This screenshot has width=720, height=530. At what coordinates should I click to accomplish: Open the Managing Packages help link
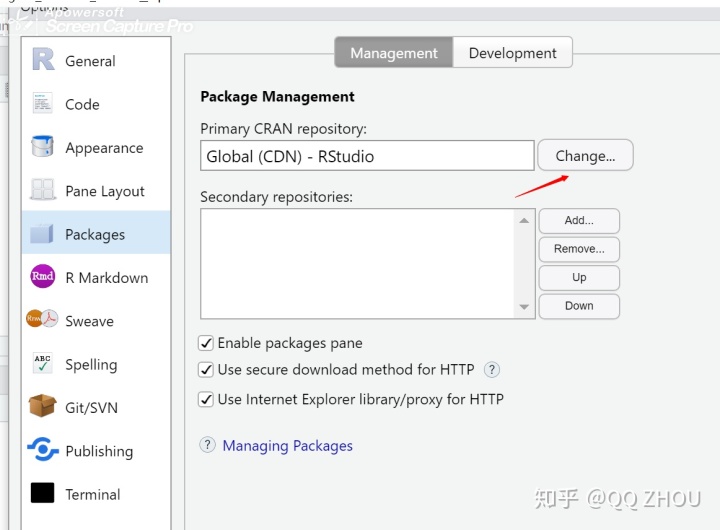287,446
